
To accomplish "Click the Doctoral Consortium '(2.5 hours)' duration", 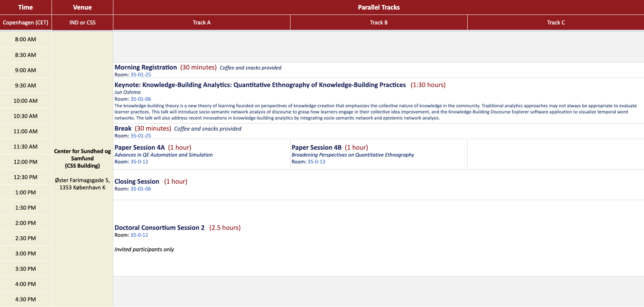I will tap(225, 228).
